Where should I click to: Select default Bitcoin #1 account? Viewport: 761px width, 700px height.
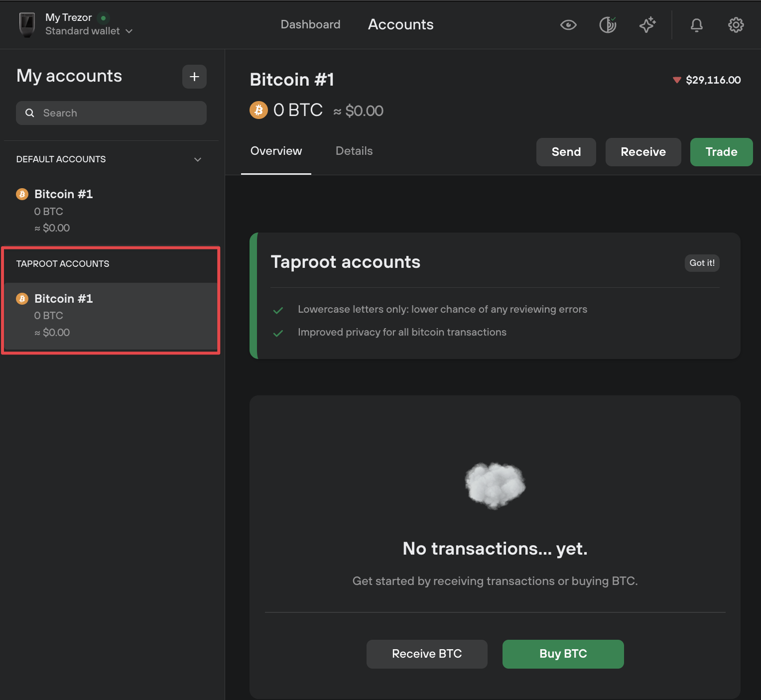tap(111, 211)
